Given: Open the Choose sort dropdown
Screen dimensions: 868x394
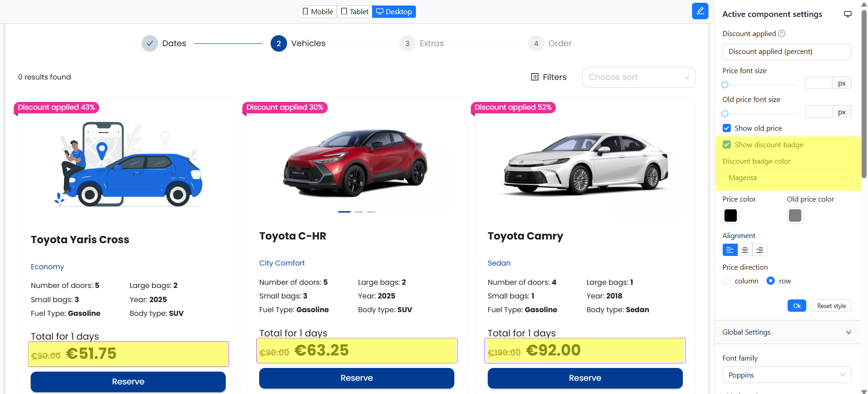Looking at the screenshot, I should [639, 77].
